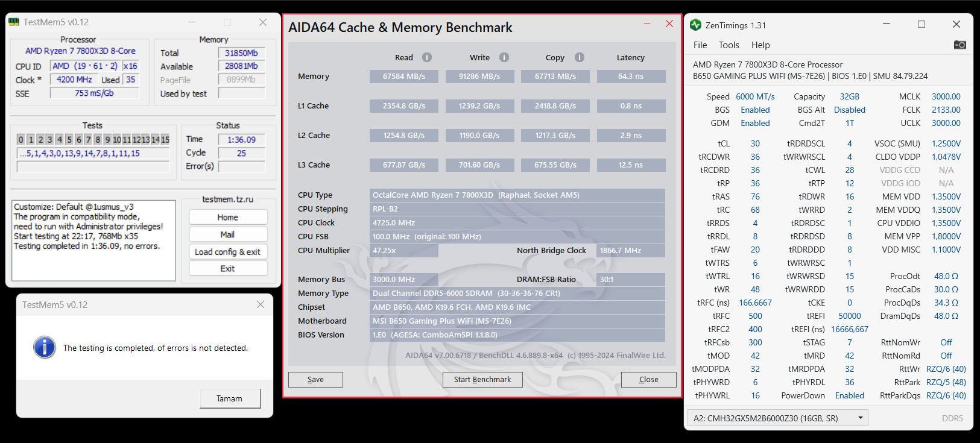Open the Help menu in ZenTimings
This screenshot has height=443, width=980.
coord(760,45)
